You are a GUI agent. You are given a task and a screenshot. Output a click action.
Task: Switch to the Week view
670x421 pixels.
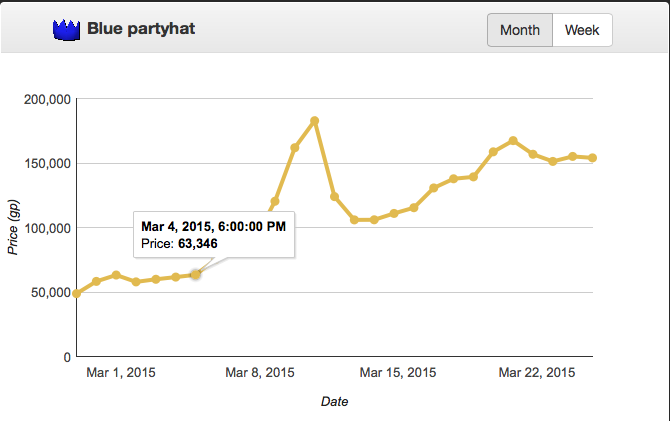tap(582, 30)
